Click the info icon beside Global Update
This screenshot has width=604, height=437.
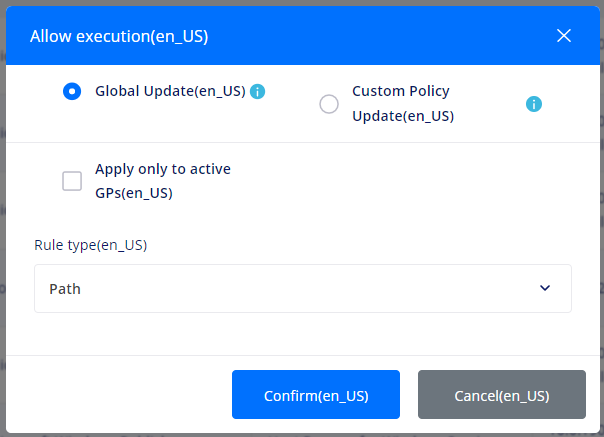coord(257,92)
